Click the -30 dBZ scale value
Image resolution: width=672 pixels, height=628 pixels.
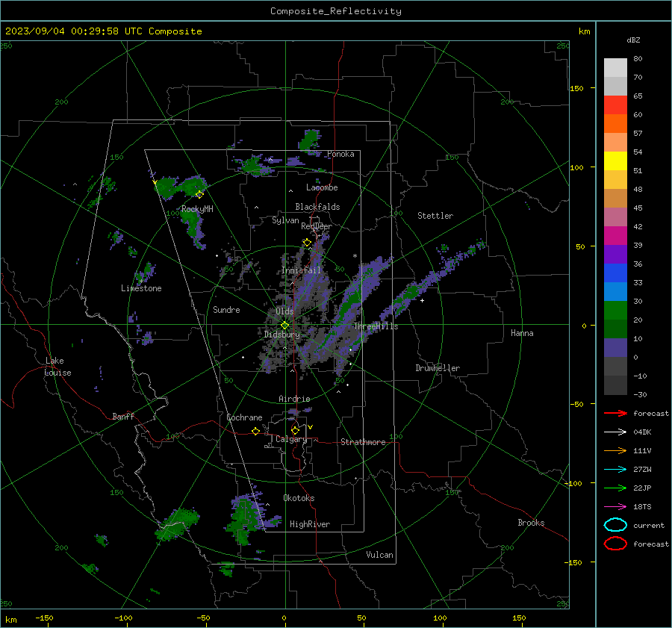coord(640,395)
